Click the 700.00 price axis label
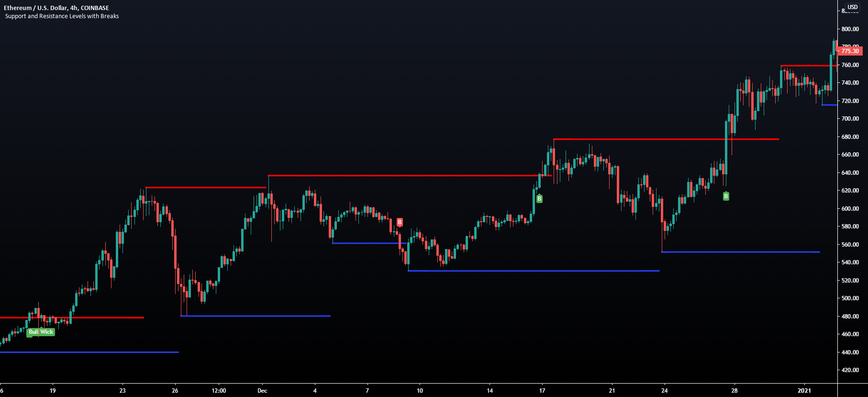Image resolution: width=868 pixels, height=397 pixels. coord(850,119)
